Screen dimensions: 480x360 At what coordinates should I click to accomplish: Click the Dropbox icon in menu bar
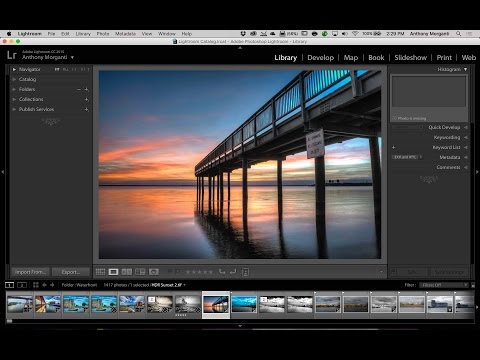click(243, 34)
